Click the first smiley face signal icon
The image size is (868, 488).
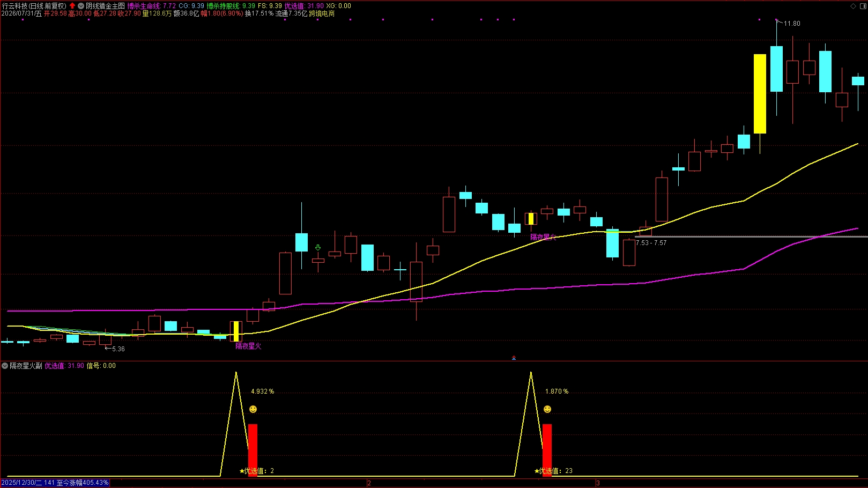coord(253,409)
